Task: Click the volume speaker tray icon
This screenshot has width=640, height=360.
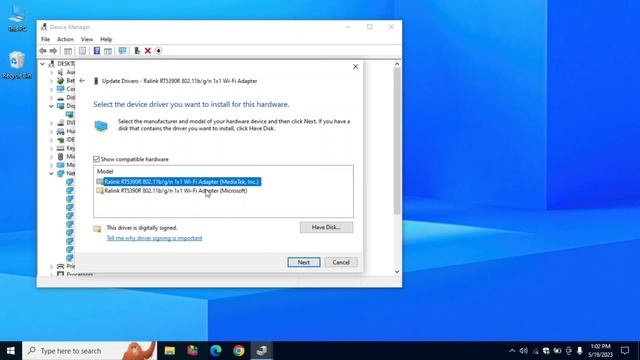Action: pyautogui.click(x=524, y=351)
